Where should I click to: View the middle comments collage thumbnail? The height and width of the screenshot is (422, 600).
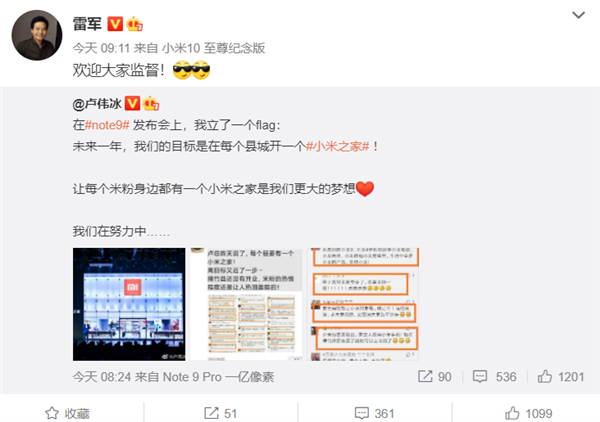point(246,304)
